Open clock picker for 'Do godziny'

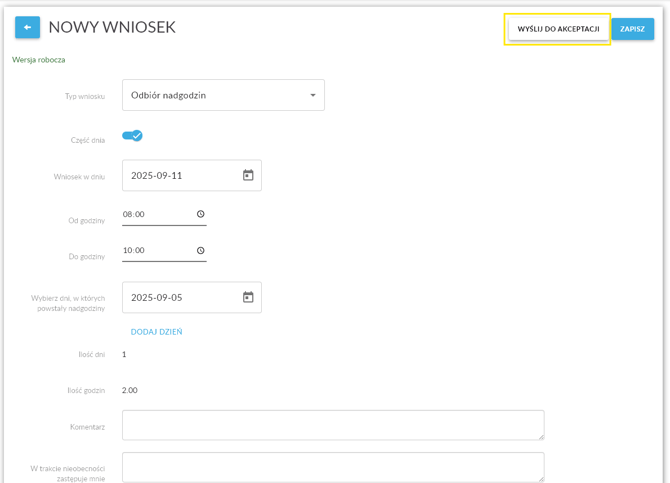pos(200,251)
